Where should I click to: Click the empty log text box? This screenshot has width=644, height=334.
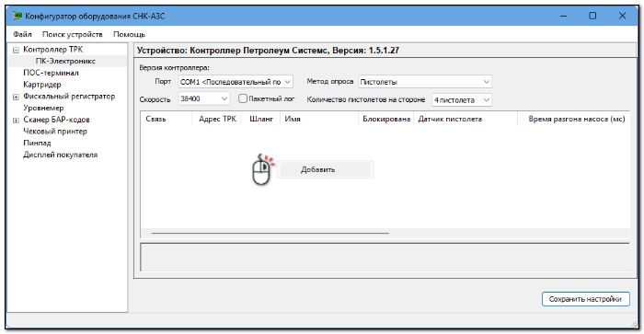tap(385, 258)
